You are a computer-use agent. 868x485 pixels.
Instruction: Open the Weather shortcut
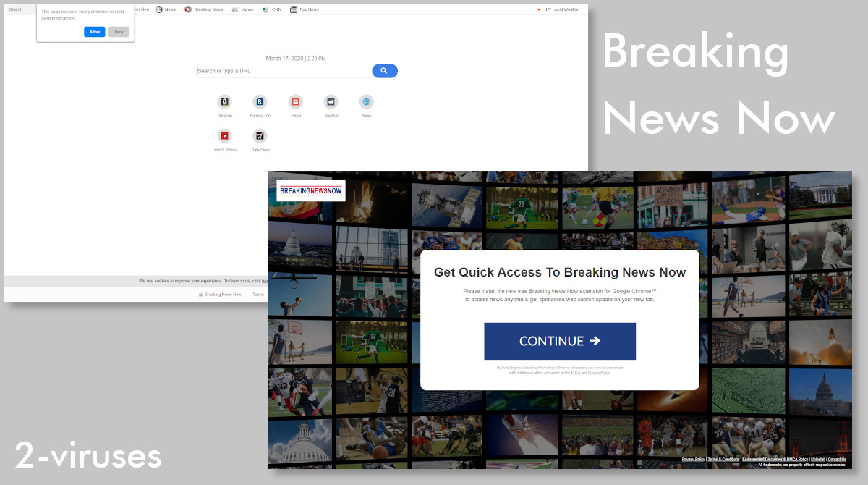click(331, 102)
